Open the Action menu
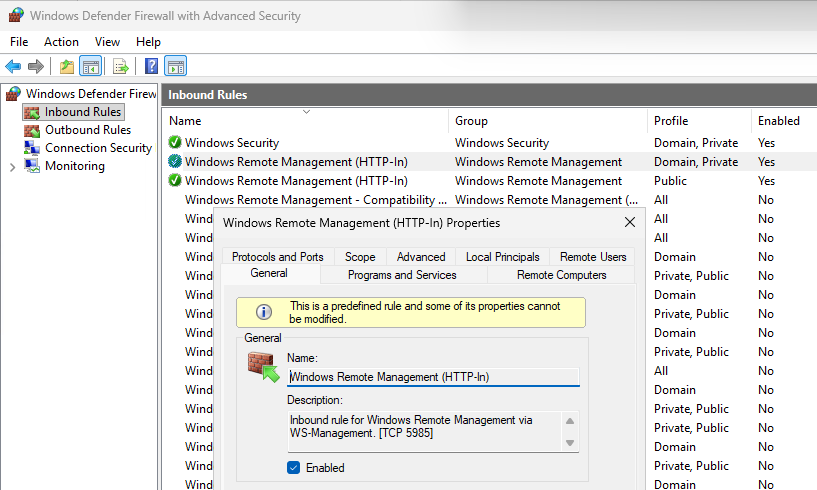The image size is (817, 490). (x=61, y=42)
